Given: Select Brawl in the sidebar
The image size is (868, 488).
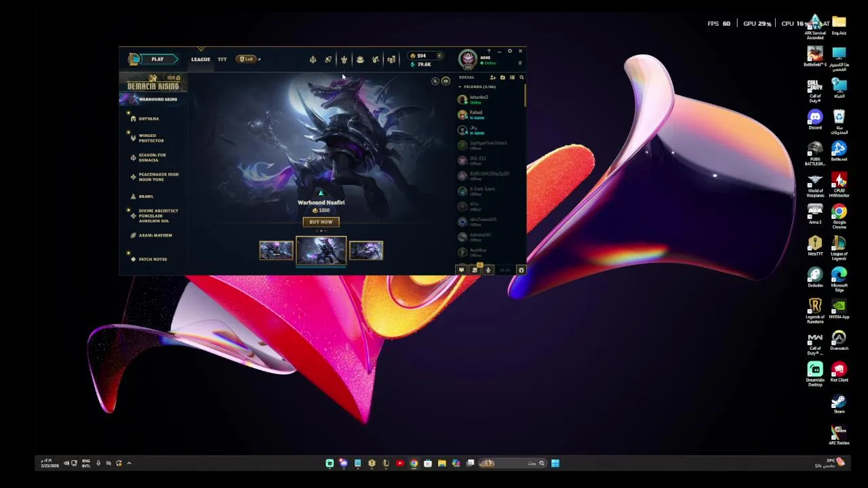Looking at the screenshot, I should (x=146, y=197).
